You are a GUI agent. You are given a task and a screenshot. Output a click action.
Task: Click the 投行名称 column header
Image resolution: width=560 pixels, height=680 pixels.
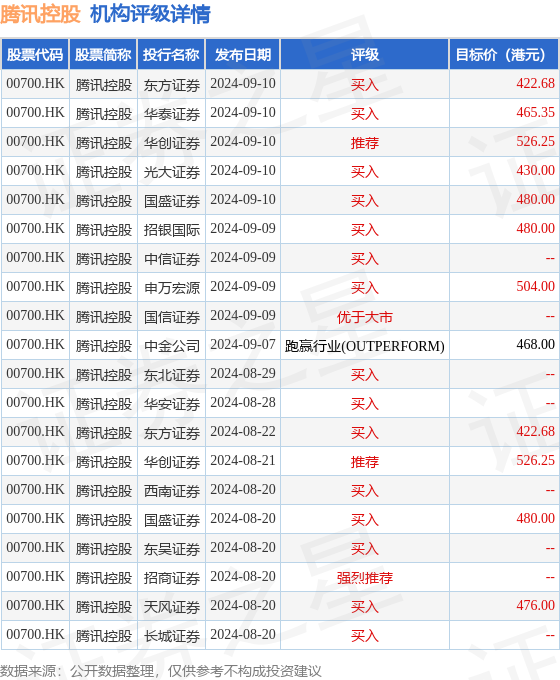coord(171,55)
